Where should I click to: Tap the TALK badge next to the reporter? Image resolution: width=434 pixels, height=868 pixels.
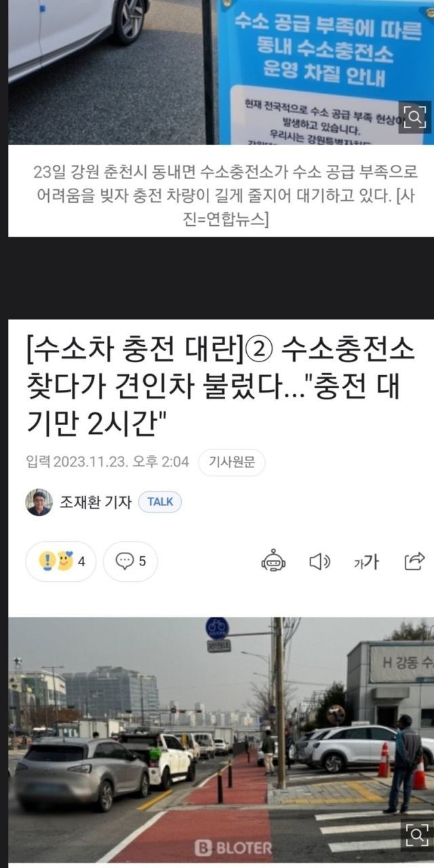[160, 502]
